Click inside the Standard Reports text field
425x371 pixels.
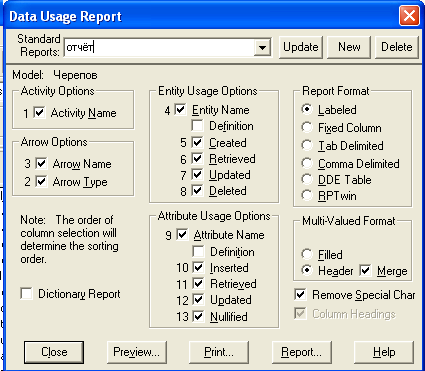159,47
